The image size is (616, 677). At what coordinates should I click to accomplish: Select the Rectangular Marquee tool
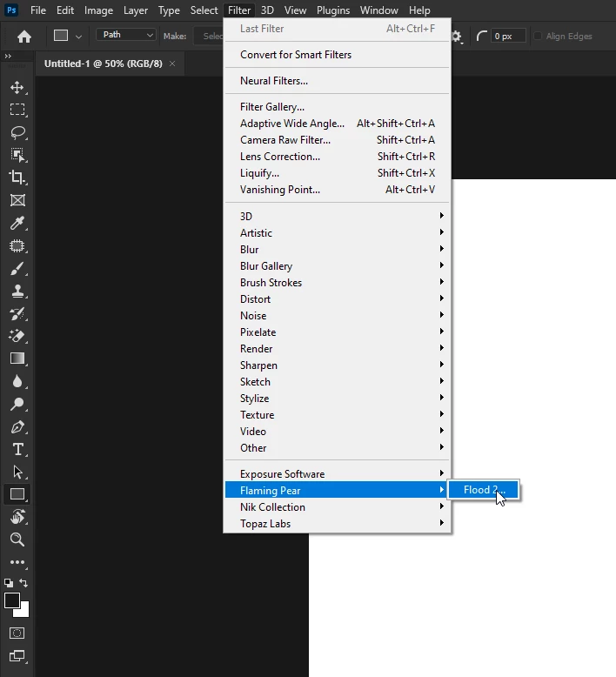17,110
